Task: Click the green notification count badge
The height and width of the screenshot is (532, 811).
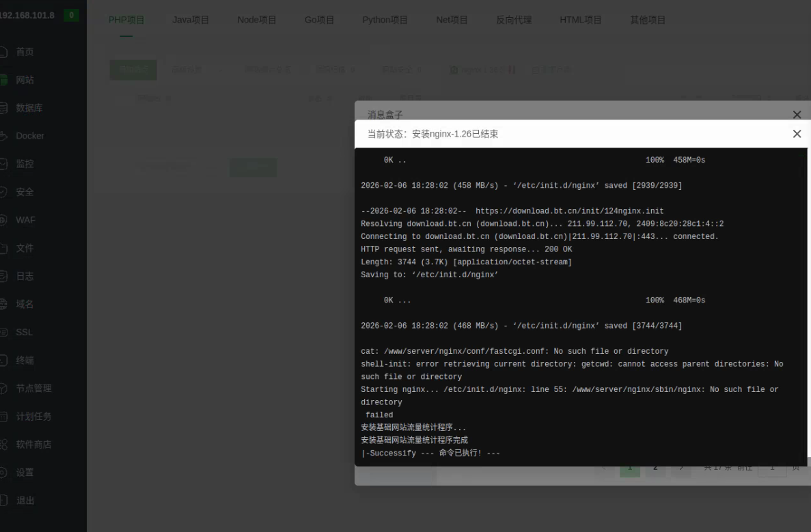Action: (71, 15)
